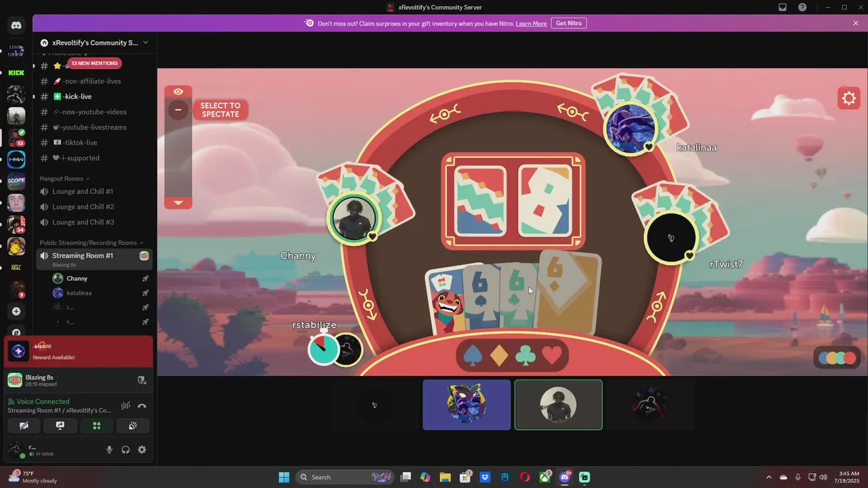Join Lounge and Chill #2 voice channel

click(x=94, y=207)
